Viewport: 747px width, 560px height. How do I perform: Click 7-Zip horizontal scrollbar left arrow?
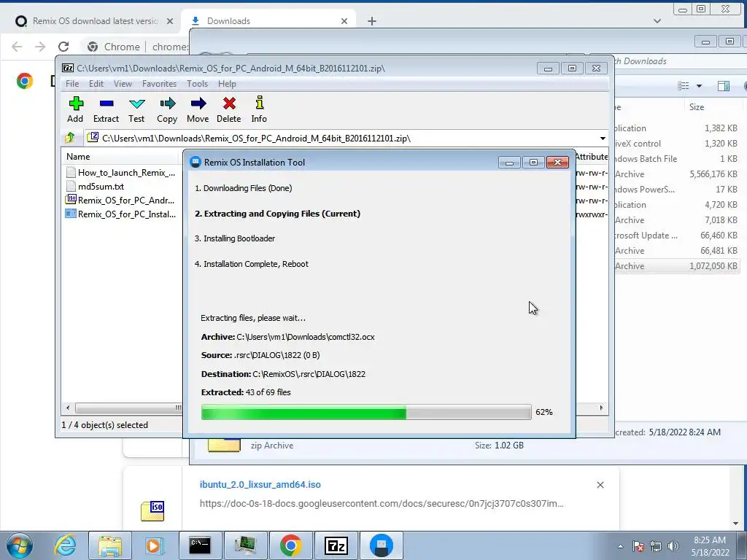point(68,408)
